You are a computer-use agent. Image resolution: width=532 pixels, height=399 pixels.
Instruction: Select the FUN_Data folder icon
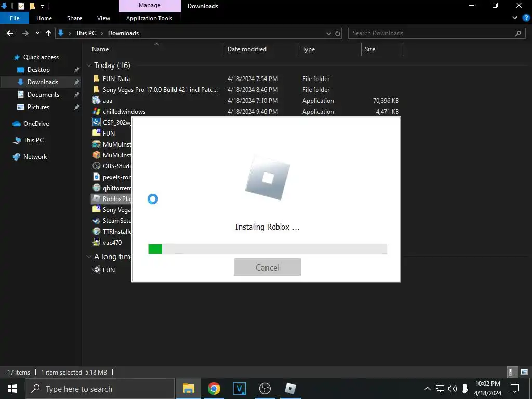point(96,78)
